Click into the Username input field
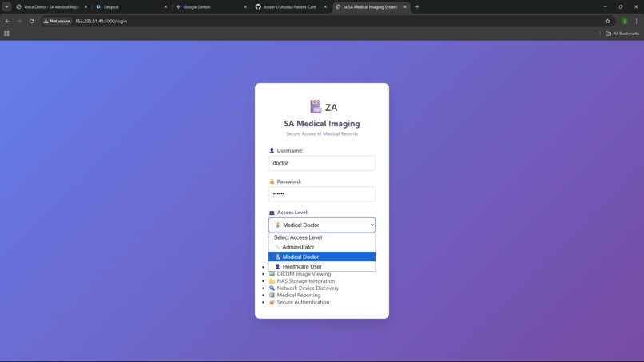This screenshot has width=644, height=362. [x=321, y=163]
